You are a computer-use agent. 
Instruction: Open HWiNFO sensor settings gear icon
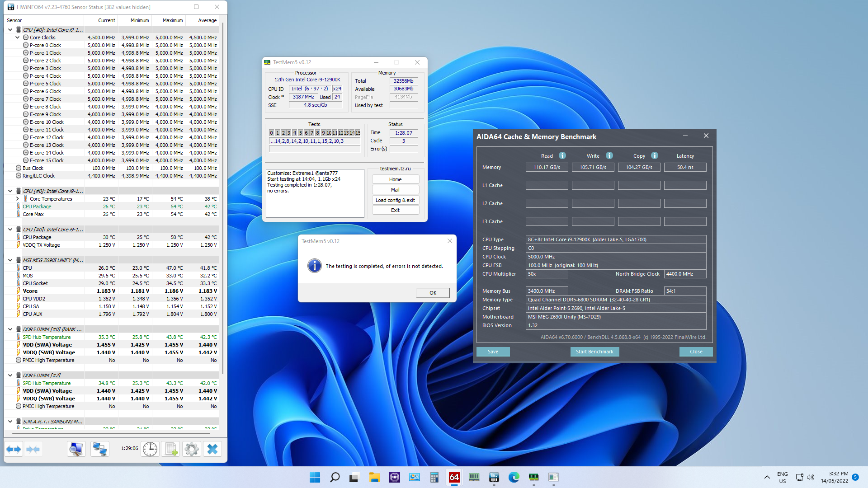[192, 449]
